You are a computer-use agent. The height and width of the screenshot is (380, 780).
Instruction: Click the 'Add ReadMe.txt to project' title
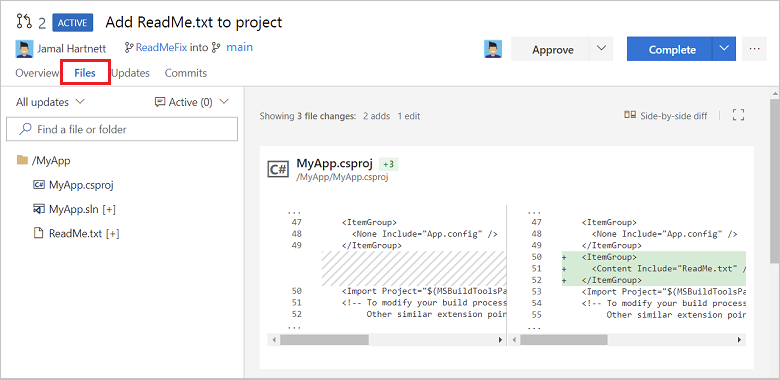click(x=194, y=22)
